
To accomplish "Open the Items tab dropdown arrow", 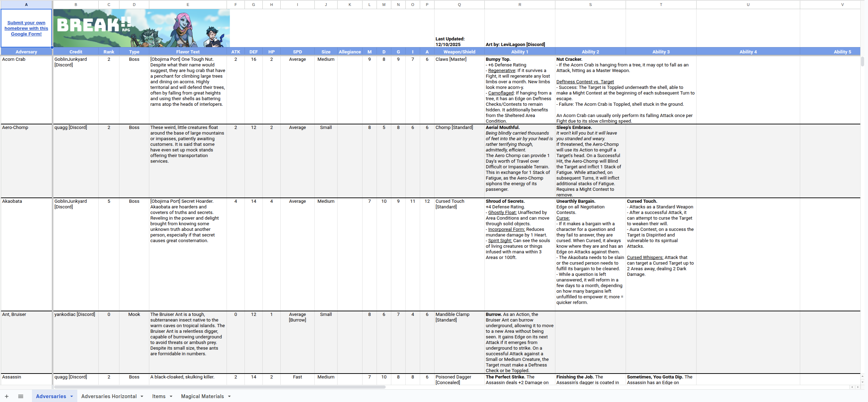I will pyautogui.click(x=171, y=396).
